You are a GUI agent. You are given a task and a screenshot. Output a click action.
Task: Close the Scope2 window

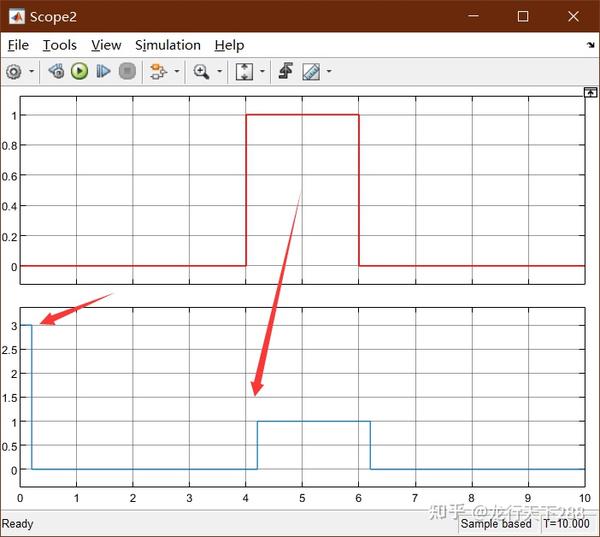[x=573, y=16]
